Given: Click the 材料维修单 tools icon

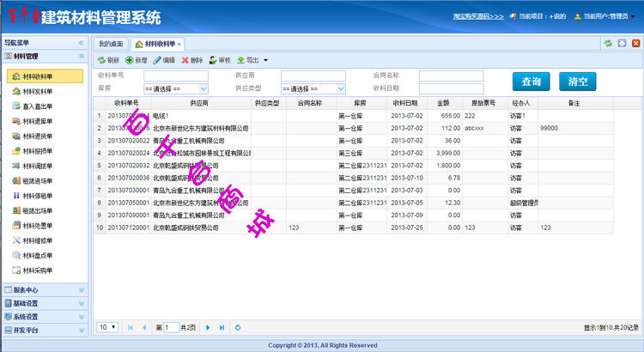Looking at the screenshot, I should tap(16, 240).
